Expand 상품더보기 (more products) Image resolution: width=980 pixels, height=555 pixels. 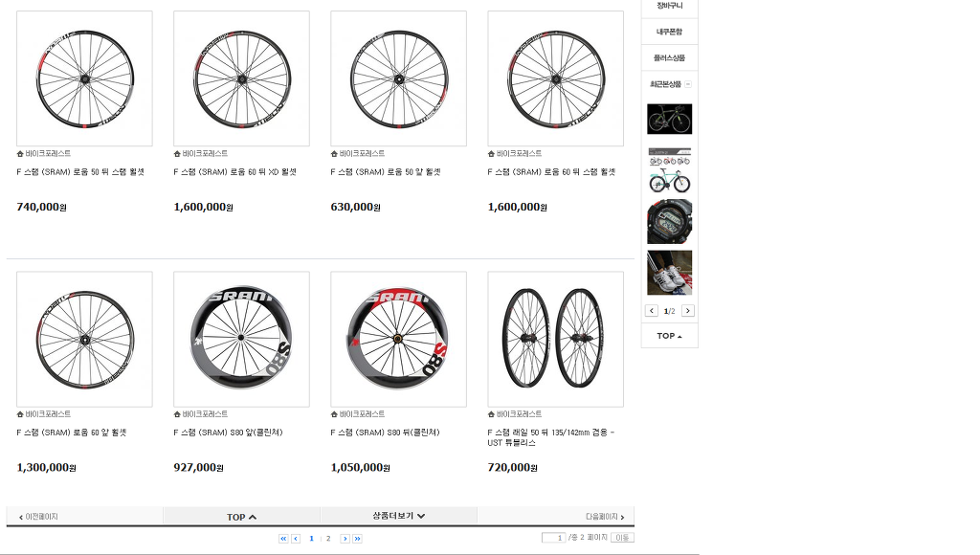click(x=399, y=517)
